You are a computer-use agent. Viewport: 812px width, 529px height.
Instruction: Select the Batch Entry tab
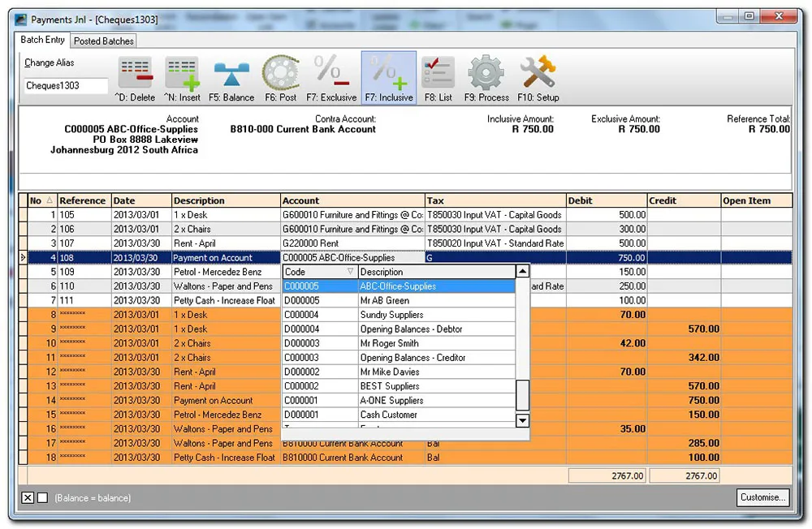point(43,41)
